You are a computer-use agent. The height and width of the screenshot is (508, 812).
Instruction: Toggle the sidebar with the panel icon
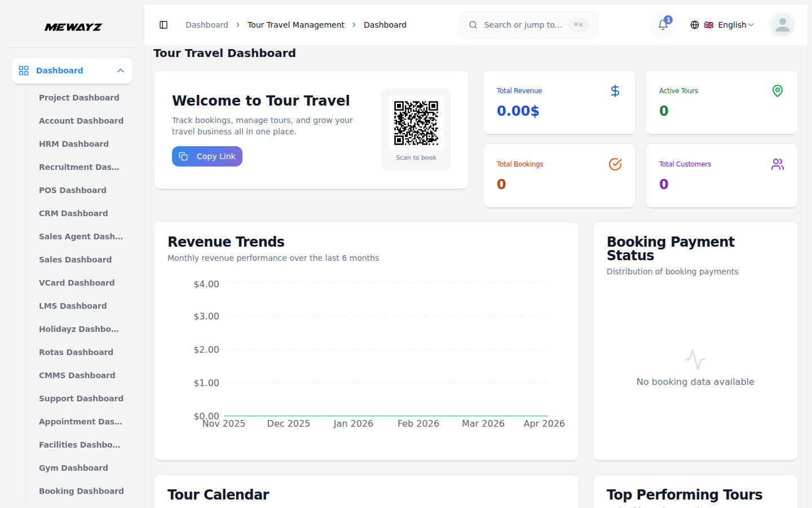[x=164, y=25]
